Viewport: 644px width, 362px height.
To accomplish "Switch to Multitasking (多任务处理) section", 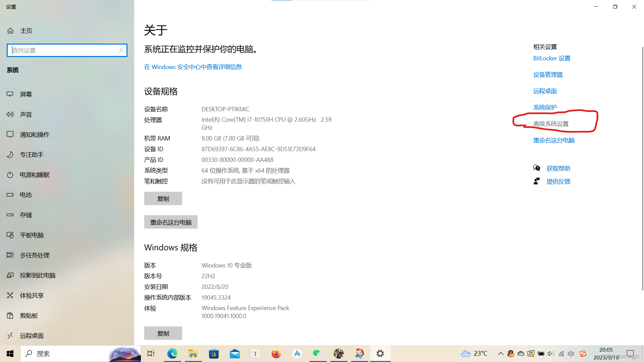I will point(35,255).
